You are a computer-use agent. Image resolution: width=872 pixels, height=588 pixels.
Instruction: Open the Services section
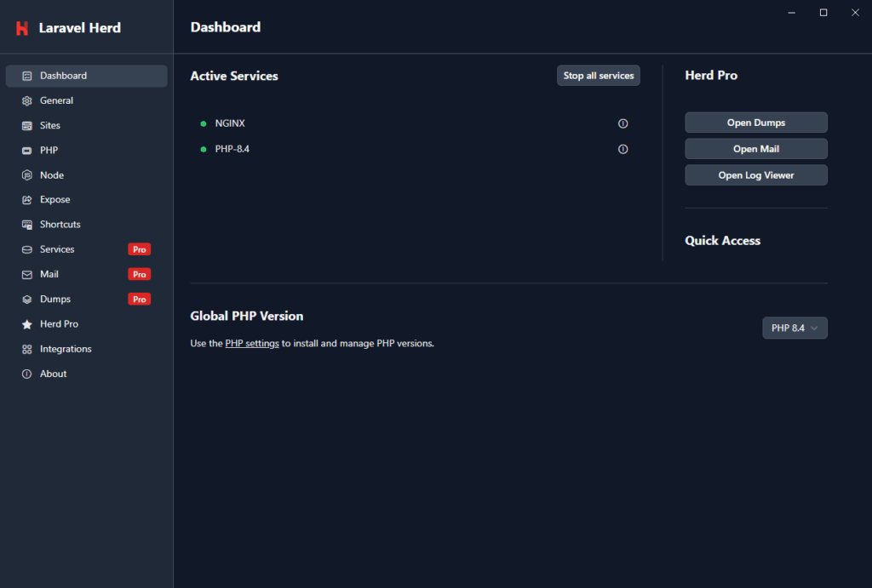point(86,249)
